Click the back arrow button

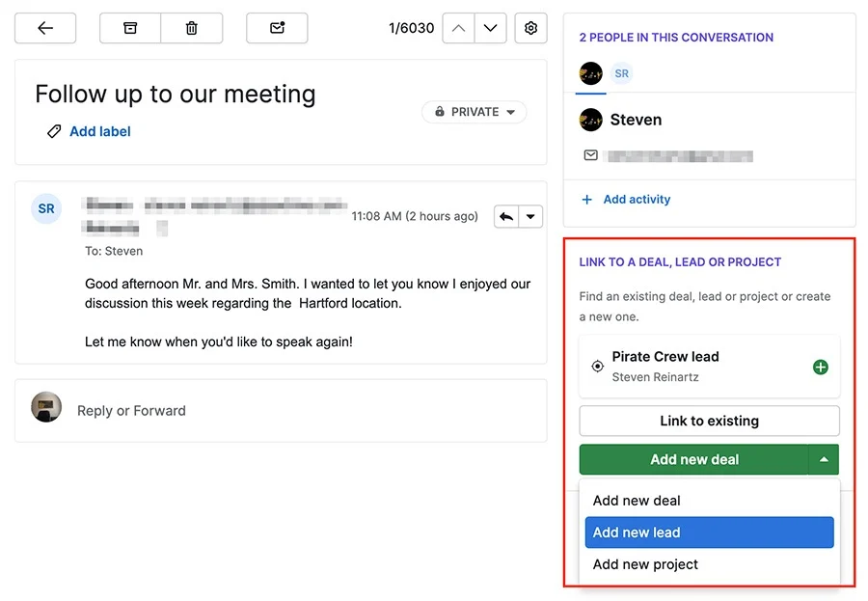tap(45, 28)
